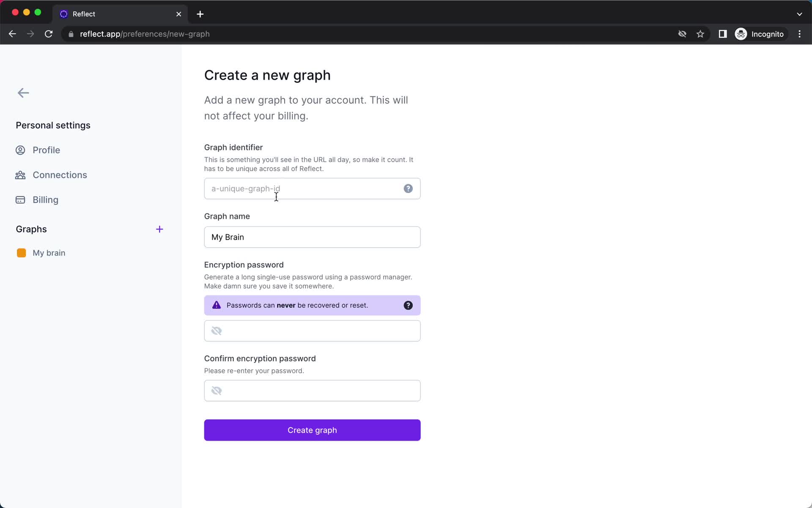The image size is (812, 508).
Task: Click the warning triangle alert icon
Action: pyautogui.click(x=216, y=305)
